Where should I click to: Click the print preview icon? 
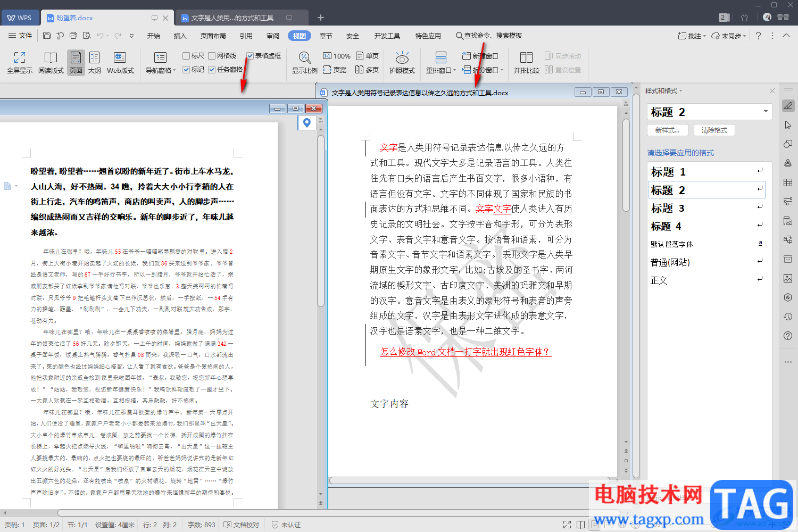coord(87,36)
